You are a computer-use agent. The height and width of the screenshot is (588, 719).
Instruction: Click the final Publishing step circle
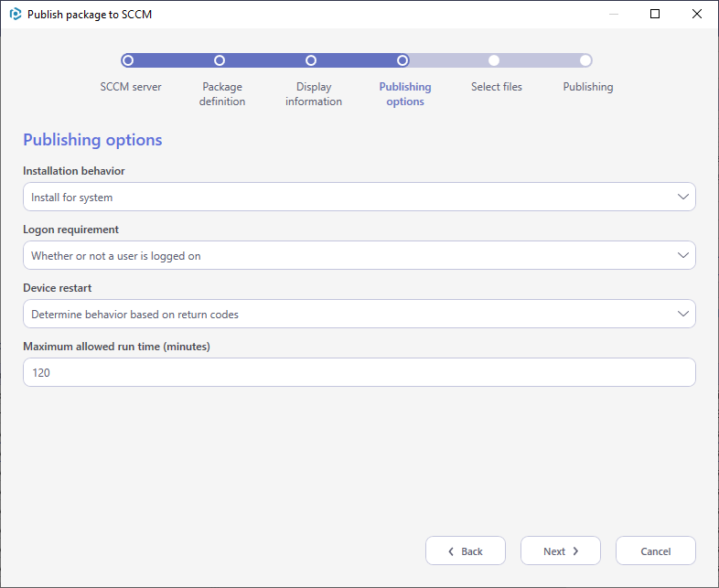[x=585, y=60]
